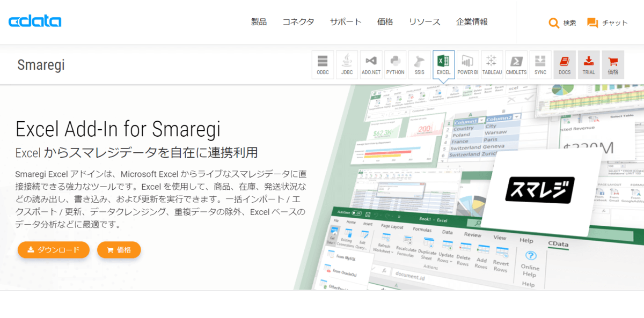This screenshot has height=318, width=644.
Task: Click the Excel Add-In for Smaregi heading
Action: pos(118,129)
